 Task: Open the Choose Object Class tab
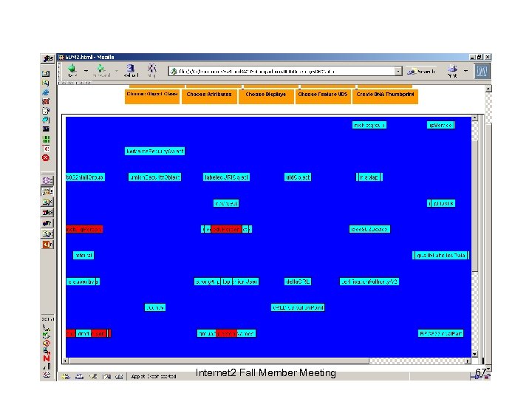tap(152, 96)
